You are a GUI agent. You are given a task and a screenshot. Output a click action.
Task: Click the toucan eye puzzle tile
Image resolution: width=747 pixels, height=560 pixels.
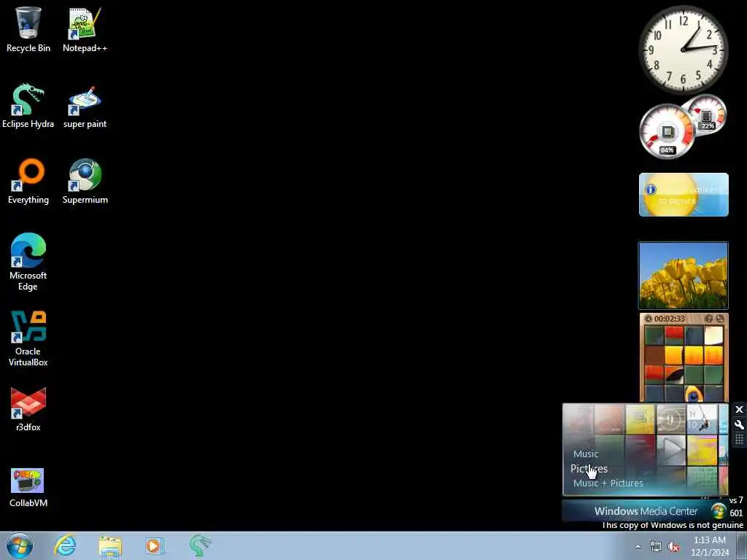[694, 393]
